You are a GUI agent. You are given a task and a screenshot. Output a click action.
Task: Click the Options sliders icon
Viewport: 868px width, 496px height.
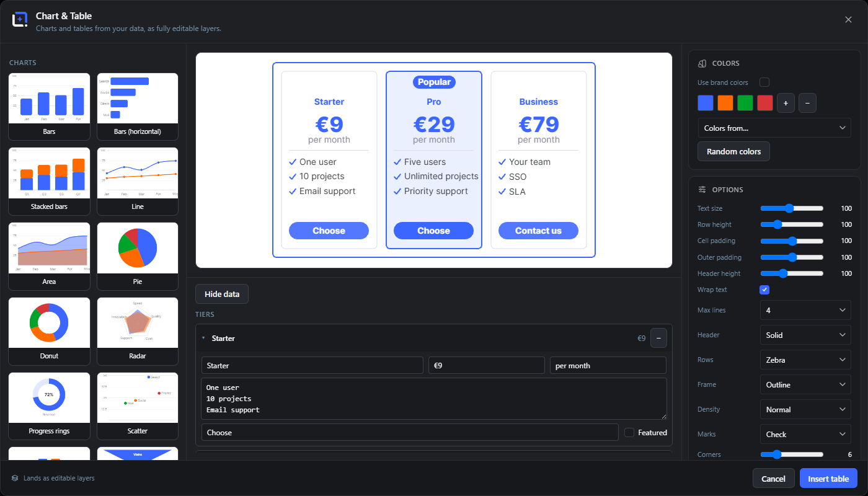click(702, 190)
